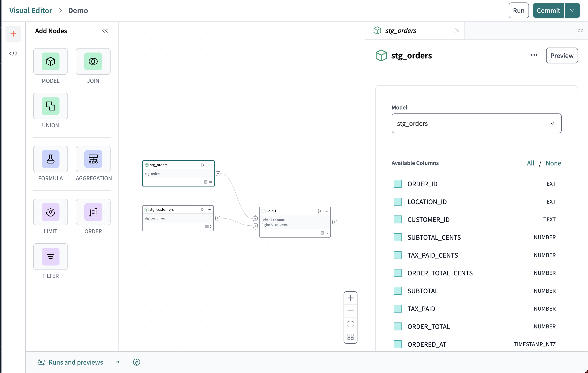Screen dimensions: 588x373
Task: Select the JOIN node type
Action: pyautogui.click(x=93, y=61)
